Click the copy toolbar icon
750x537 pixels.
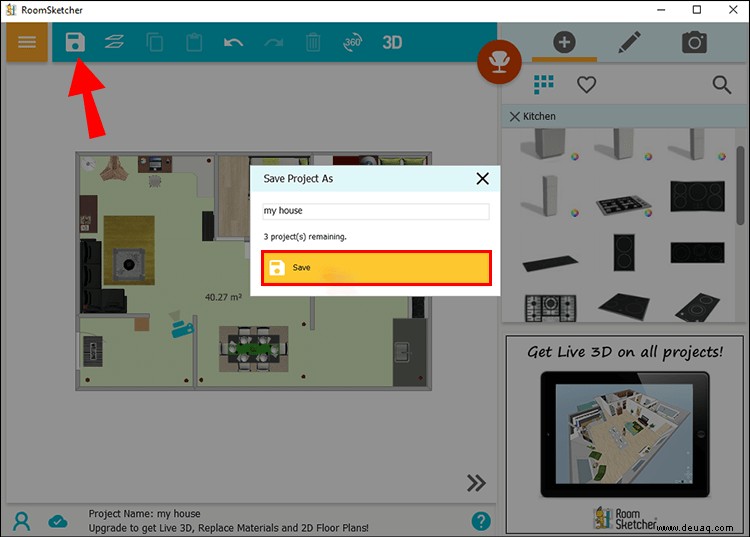tap(154, 42)
